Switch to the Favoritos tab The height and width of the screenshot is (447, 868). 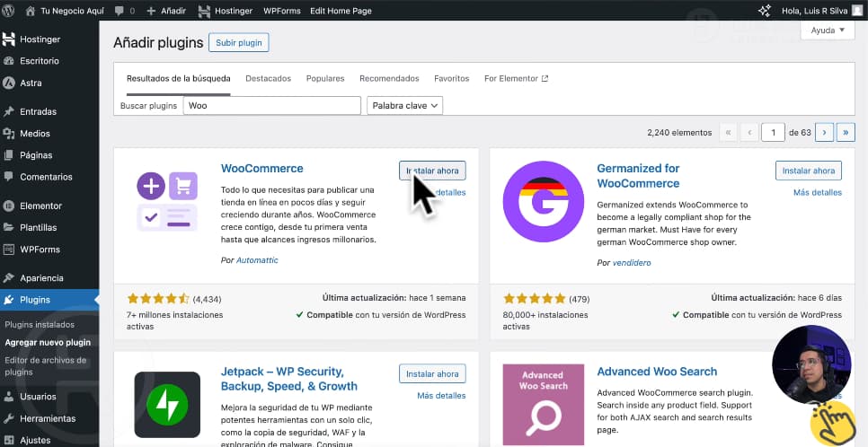(451, 79)
